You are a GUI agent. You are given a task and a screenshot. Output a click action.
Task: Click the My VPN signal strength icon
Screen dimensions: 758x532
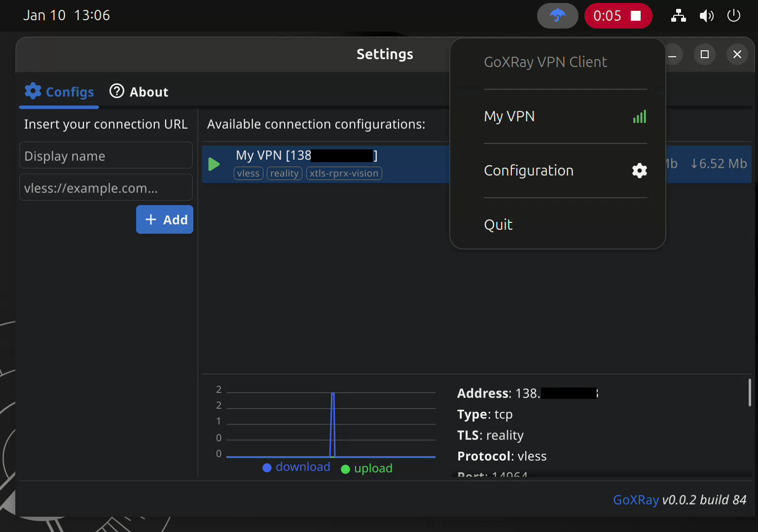(x=640, y=117)
